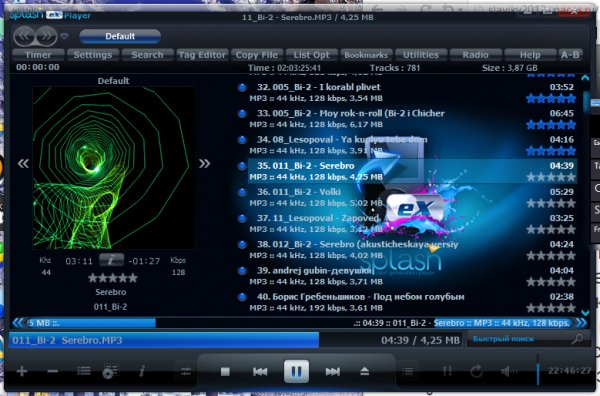
Task: Click the left double-arrow on info ticker
Action: coord(18,323)
